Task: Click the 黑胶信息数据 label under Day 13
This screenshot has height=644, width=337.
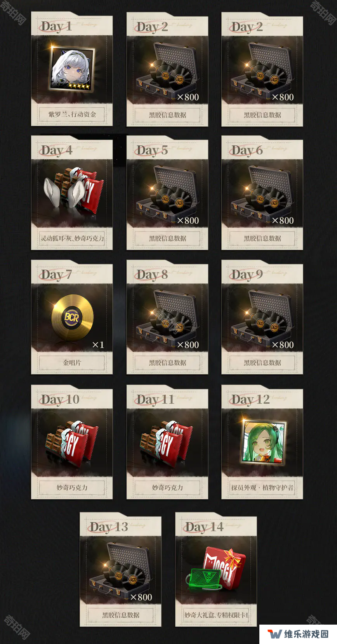Action: (x=120, y=615)
